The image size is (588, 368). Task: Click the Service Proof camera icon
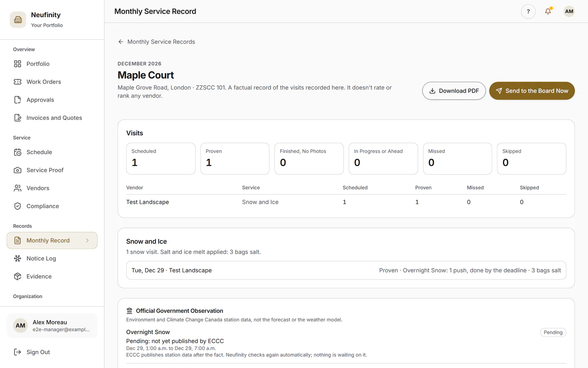(18, 170)
